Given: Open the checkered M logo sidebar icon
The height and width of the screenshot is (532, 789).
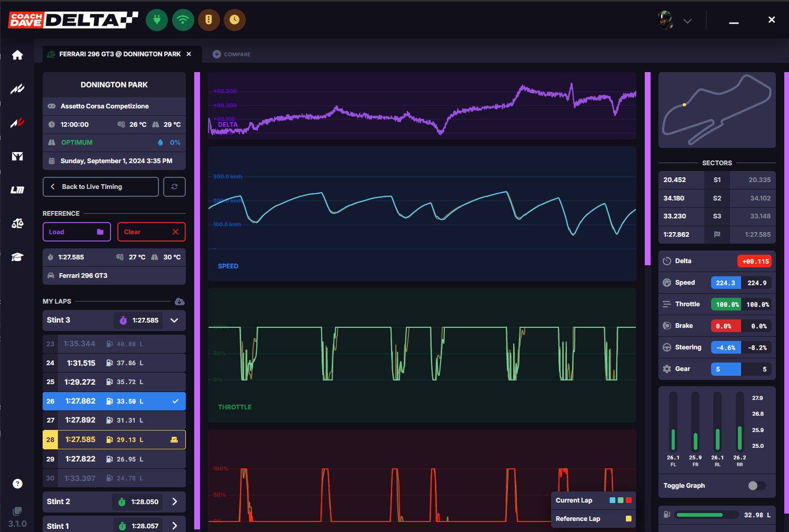Looking at the screenshot, I should tap(17, 156).
